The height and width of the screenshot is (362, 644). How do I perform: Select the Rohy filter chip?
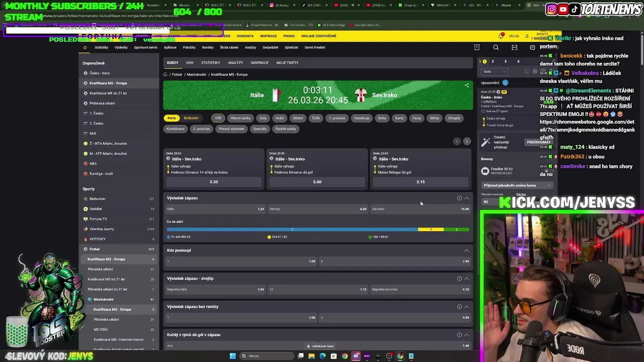(x=382, y=118)
